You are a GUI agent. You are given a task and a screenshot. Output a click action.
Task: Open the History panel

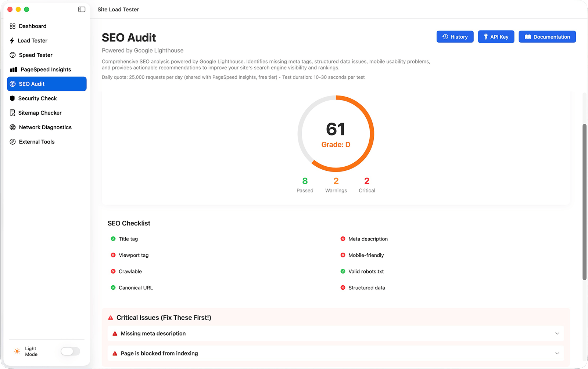click(455, 37)
